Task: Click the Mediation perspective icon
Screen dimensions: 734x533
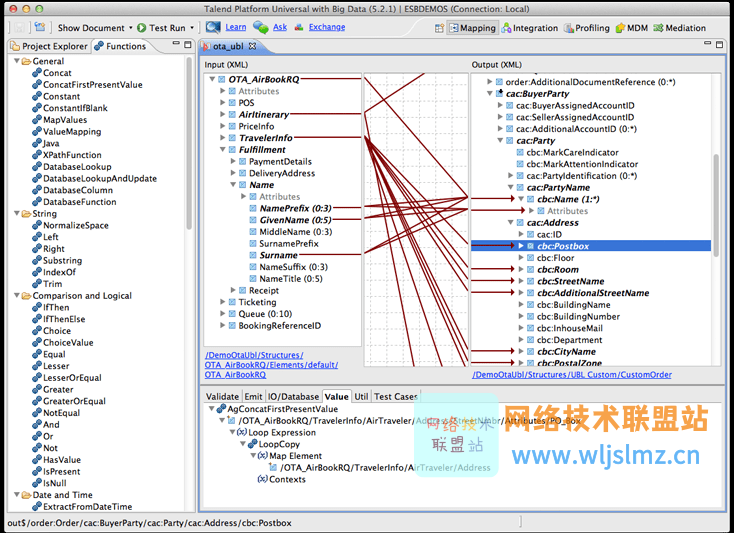Action: [659, 28]
